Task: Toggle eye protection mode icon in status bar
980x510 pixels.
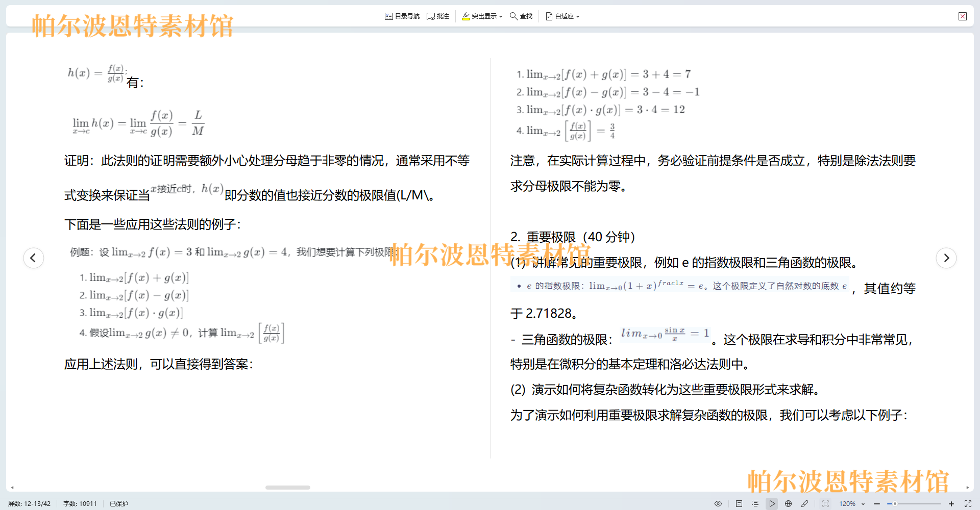Action: [x=718, y=503]
